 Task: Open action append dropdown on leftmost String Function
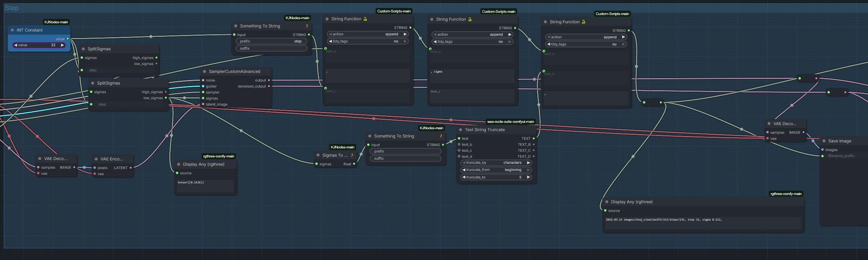tap(368, 34)
